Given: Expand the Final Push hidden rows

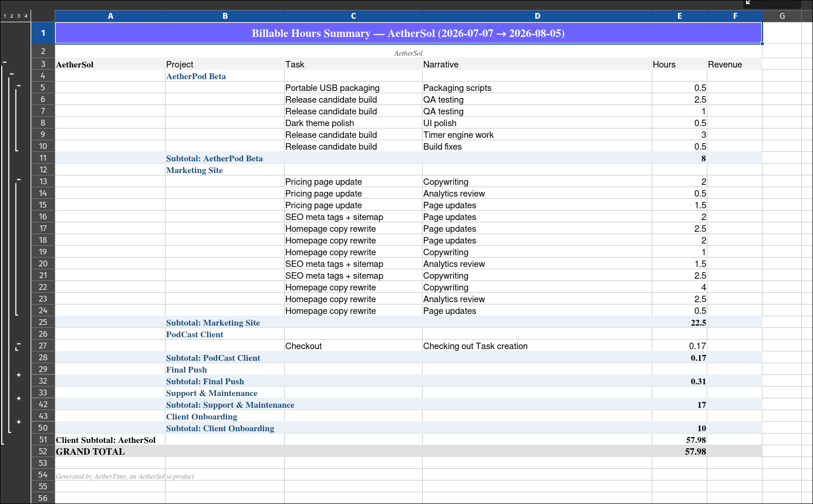Looking at the screenshot, I should click(x=19, y=375).
